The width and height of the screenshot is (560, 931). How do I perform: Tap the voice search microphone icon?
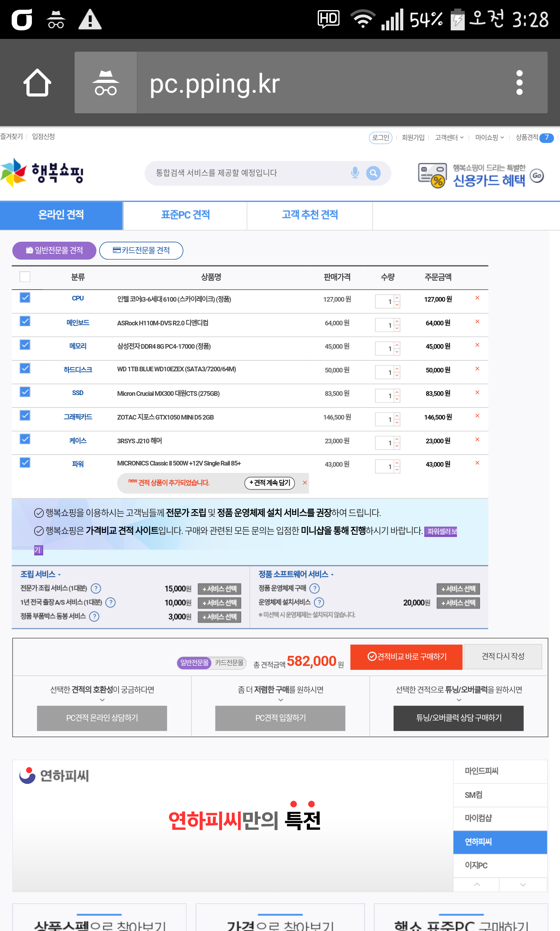(355, 173)
